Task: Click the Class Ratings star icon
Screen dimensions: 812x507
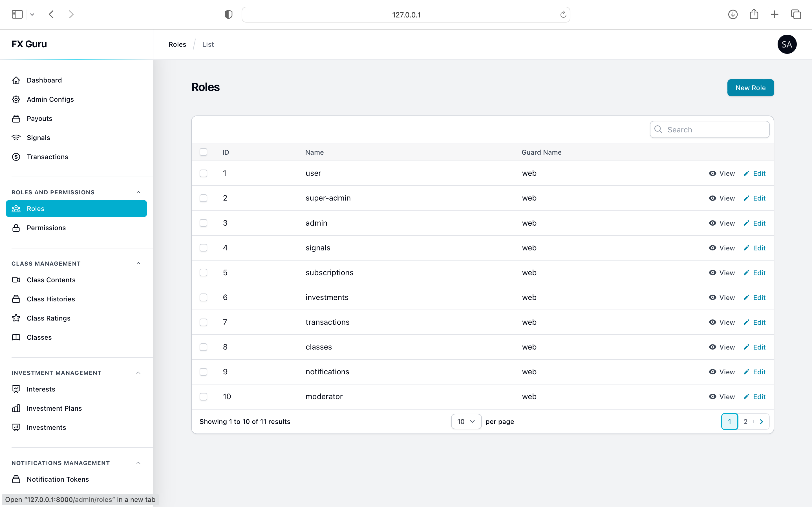Action: click(16, 318)
